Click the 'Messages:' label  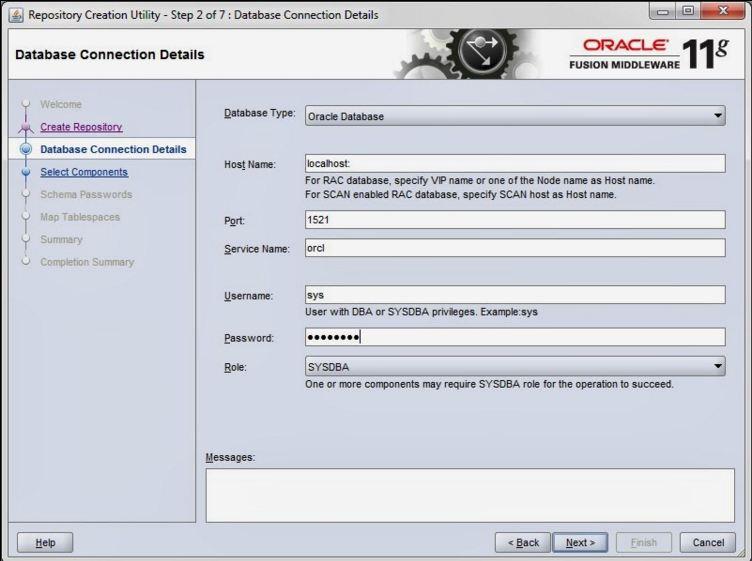coord(230,457)
